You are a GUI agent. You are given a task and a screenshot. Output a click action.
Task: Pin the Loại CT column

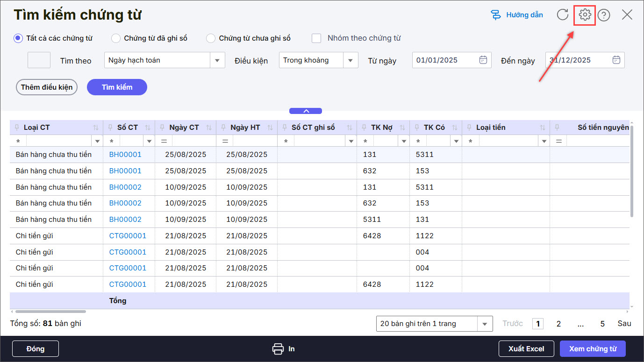click(17, 128)
